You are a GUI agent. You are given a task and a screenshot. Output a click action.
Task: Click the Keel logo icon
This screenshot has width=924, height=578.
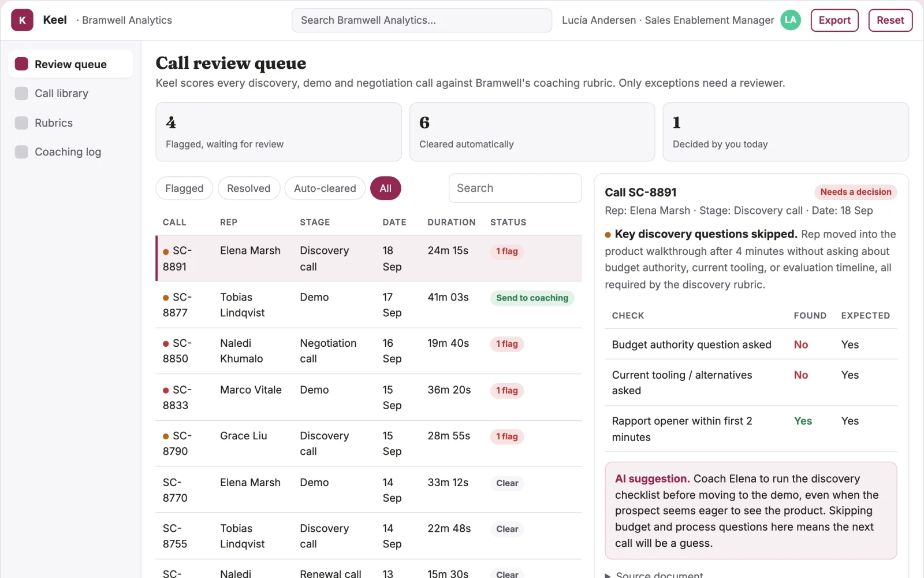click(22, 20)
